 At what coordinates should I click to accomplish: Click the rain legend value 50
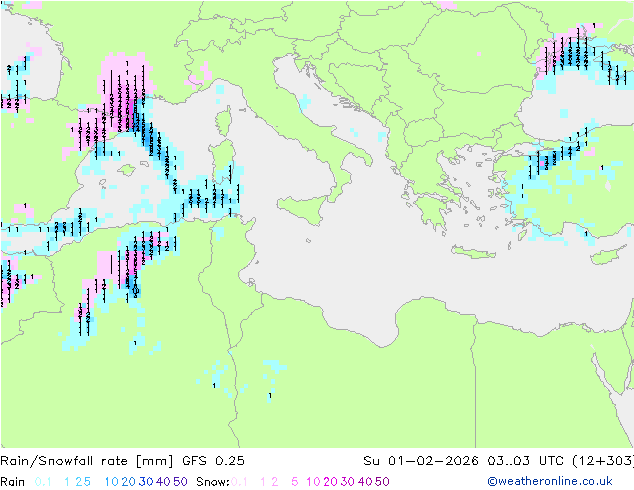point(180,482)
